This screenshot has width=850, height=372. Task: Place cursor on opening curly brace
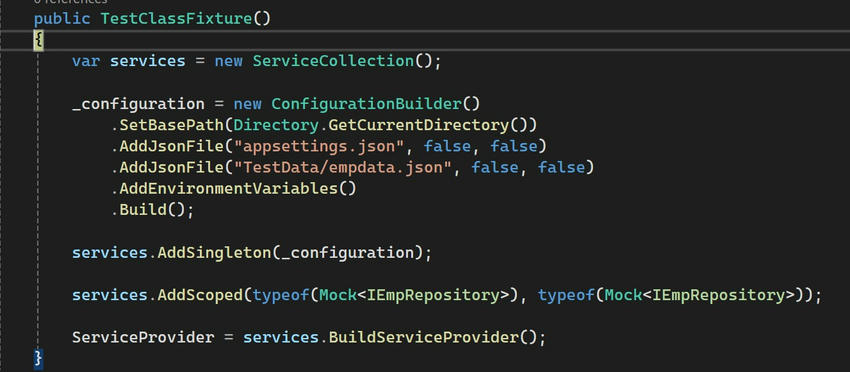coord(38,40)
